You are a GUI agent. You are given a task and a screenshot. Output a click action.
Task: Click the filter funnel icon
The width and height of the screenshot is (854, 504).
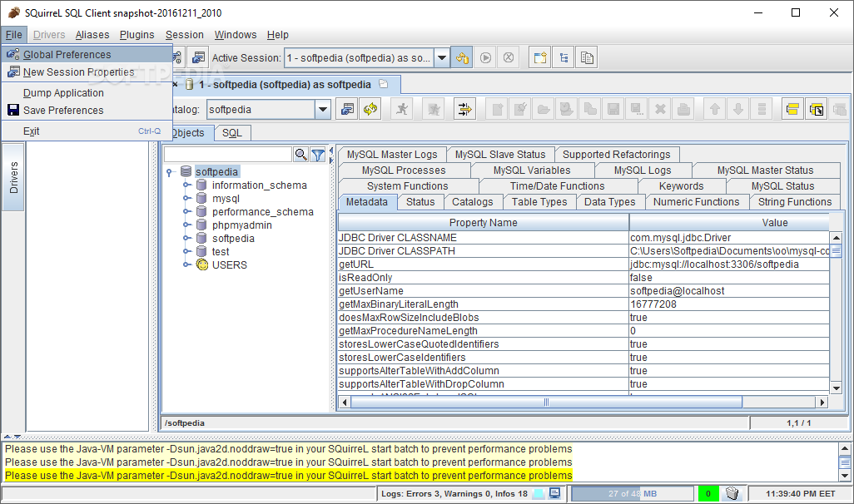tap(318, 155)
